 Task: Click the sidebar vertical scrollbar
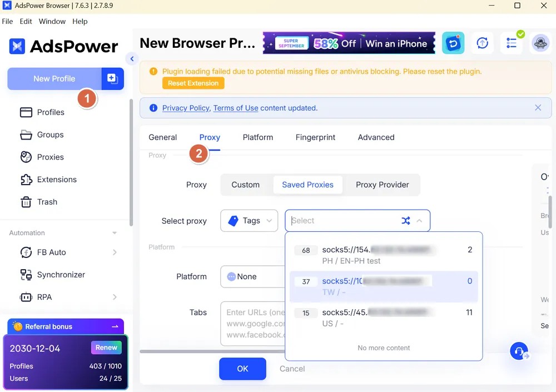pos(131,162)
